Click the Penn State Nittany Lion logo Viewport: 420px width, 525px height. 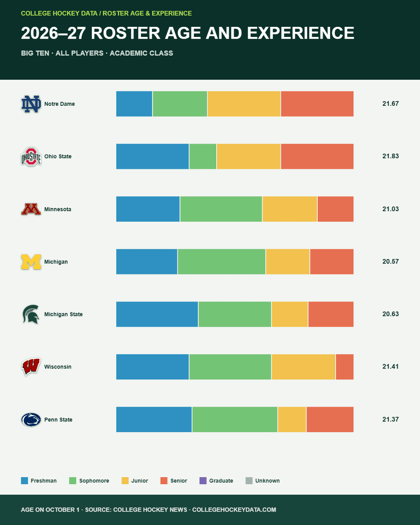(31, 420)
